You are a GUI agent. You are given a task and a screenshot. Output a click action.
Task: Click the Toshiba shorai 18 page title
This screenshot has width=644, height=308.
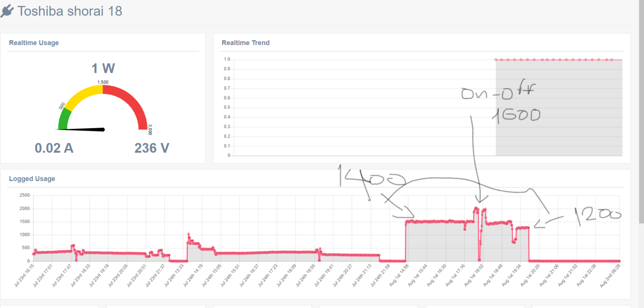[70, 11]
